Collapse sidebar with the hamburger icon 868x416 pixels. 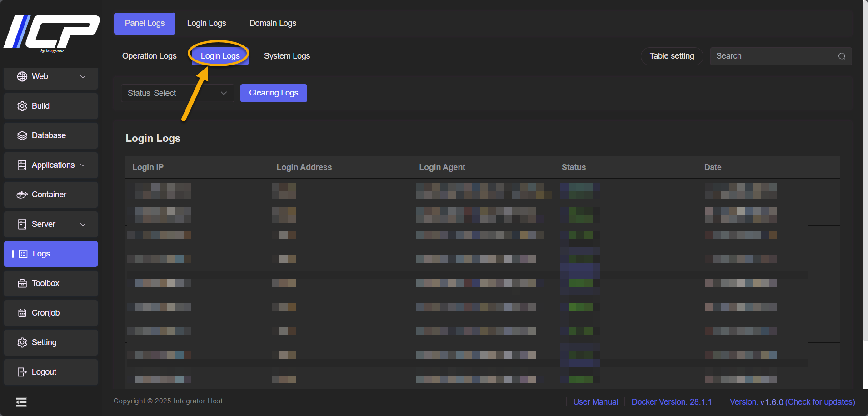[21, 402]
